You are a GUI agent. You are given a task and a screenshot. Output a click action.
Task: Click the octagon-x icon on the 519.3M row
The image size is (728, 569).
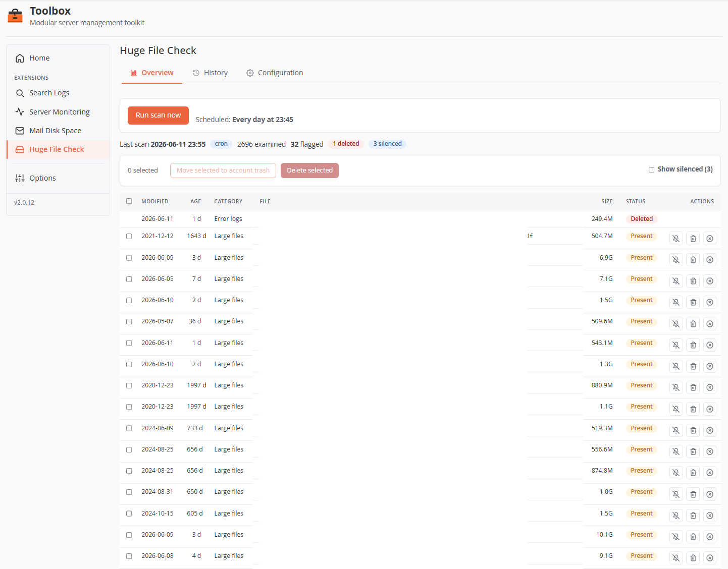[710, 430]
